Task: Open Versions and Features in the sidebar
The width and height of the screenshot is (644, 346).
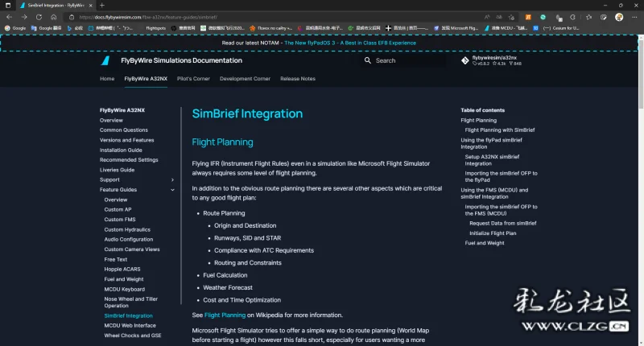Action: [127, 140]
